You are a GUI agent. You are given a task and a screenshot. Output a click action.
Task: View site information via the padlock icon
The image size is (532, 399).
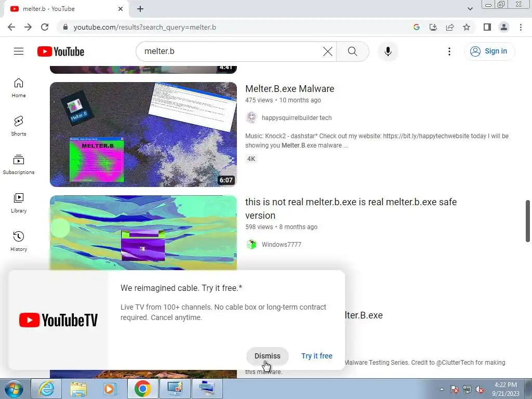(65, 27)
